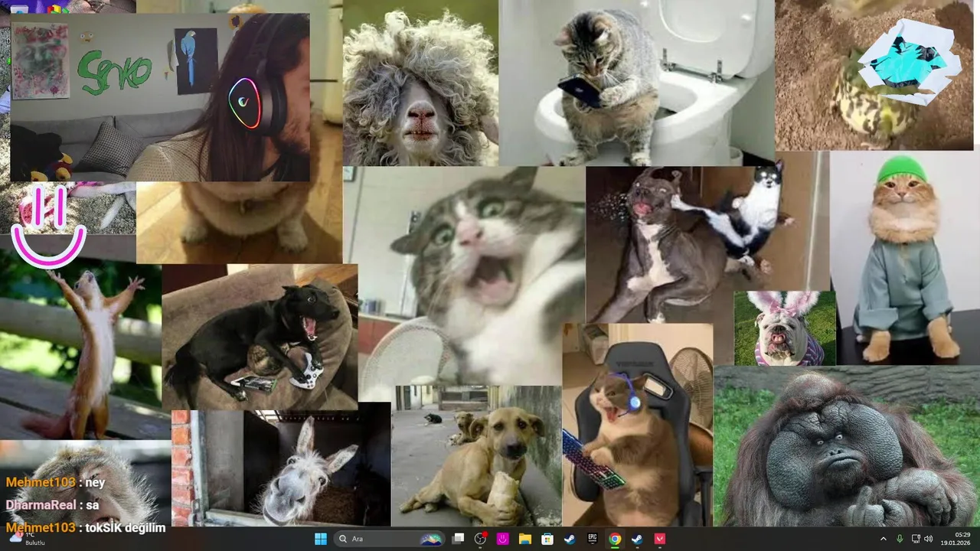Click the cat with green hat image
The width and height of the screenshot is (980, 551).
905,258
